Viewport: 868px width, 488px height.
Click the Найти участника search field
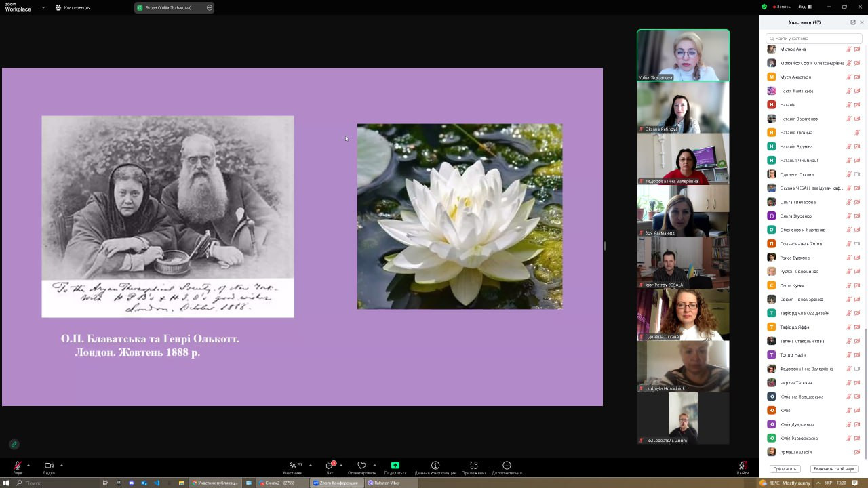[814, 39]
